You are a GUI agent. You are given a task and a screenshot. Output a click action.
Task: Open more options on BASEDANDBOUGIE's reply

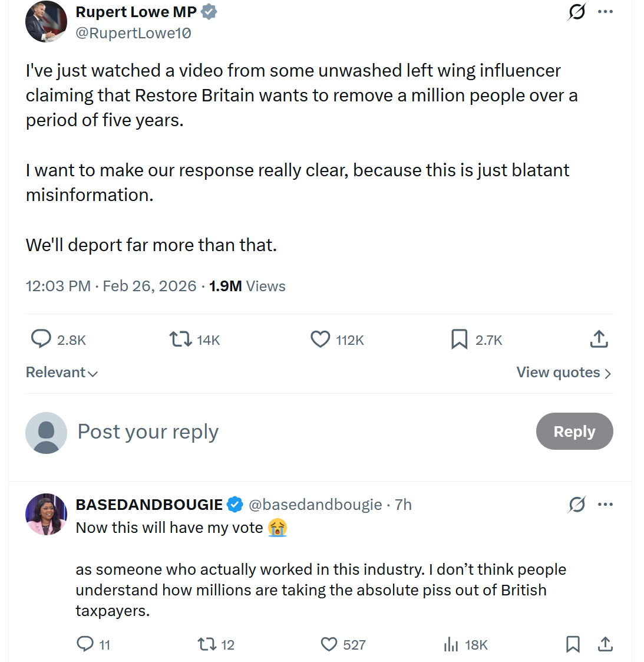(605, 505)
